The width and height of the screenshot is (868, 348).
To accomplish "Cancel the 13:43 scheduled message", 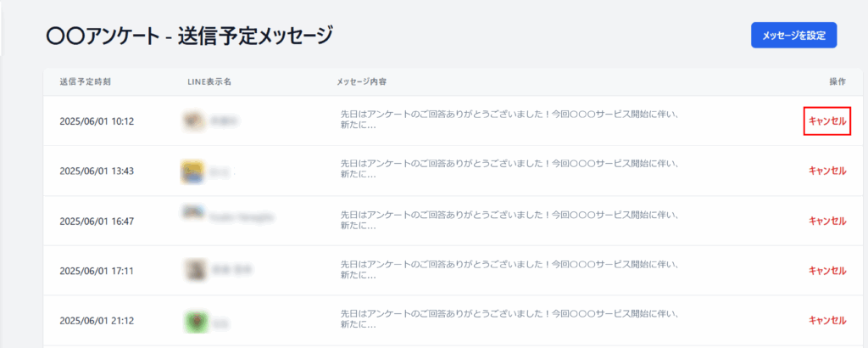I will 827,171.
